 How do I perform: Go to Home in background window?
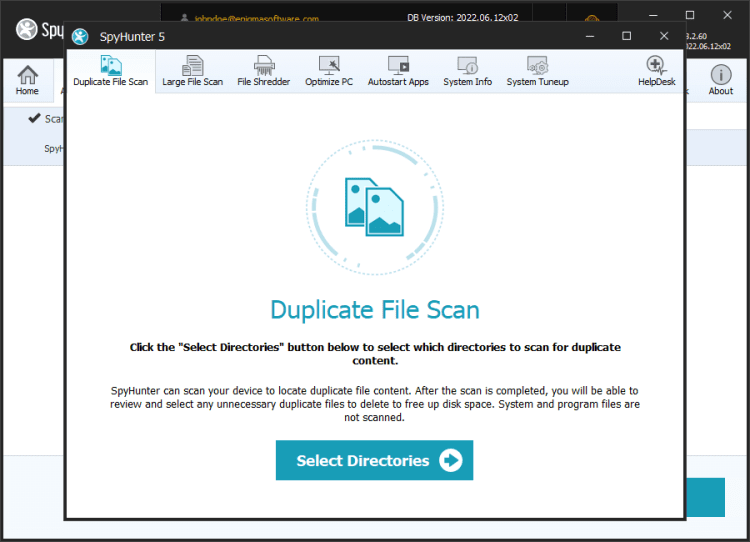coord(27,80)
